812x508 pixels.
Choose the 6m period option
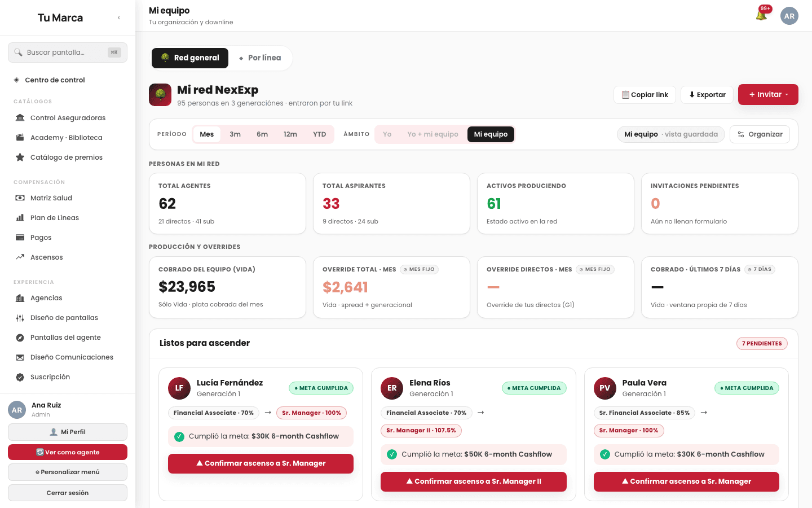click(262, 134)
